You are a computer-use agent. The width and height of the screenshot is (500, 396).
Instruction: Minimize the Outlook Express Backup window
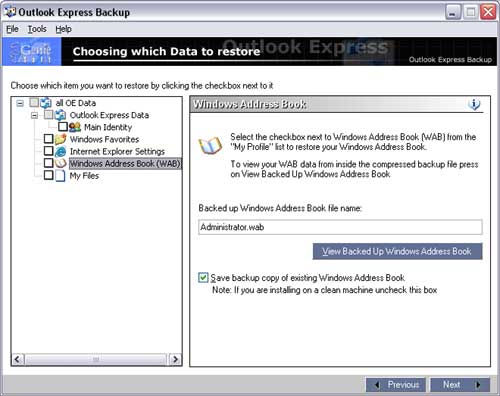coord(453,12)
